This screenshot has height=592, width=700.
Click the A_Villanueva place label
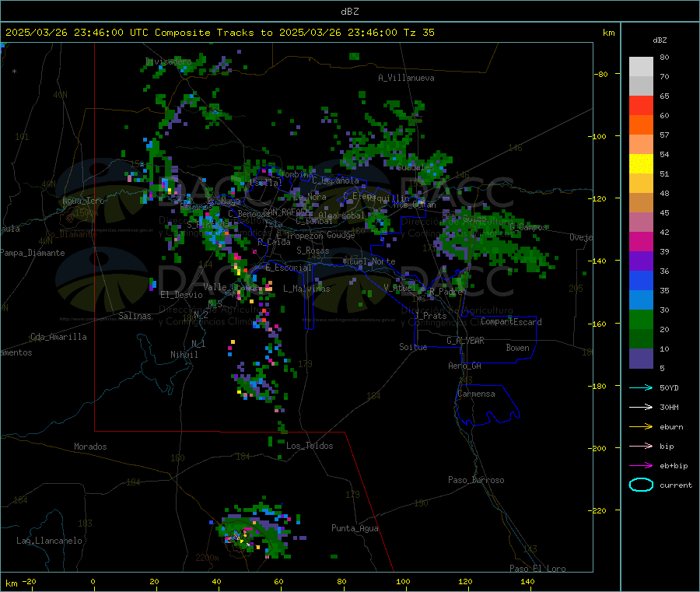click(x=406, y=78)
